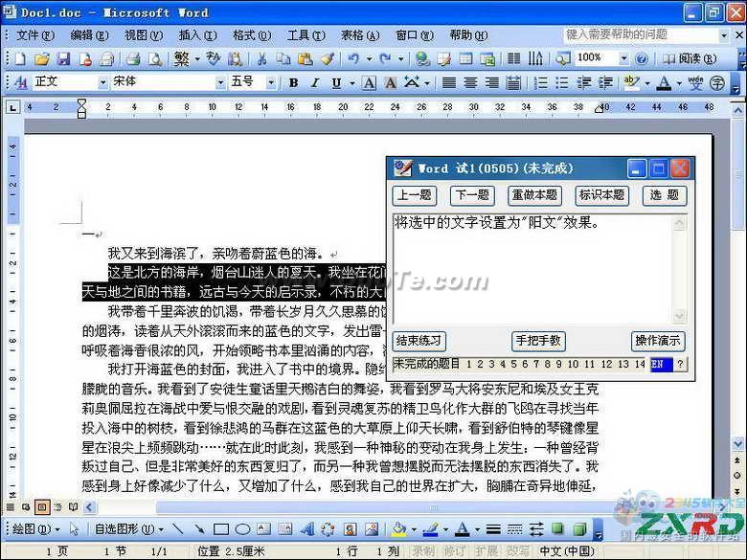Save the document with the floppy disk icon

point(63,58)
